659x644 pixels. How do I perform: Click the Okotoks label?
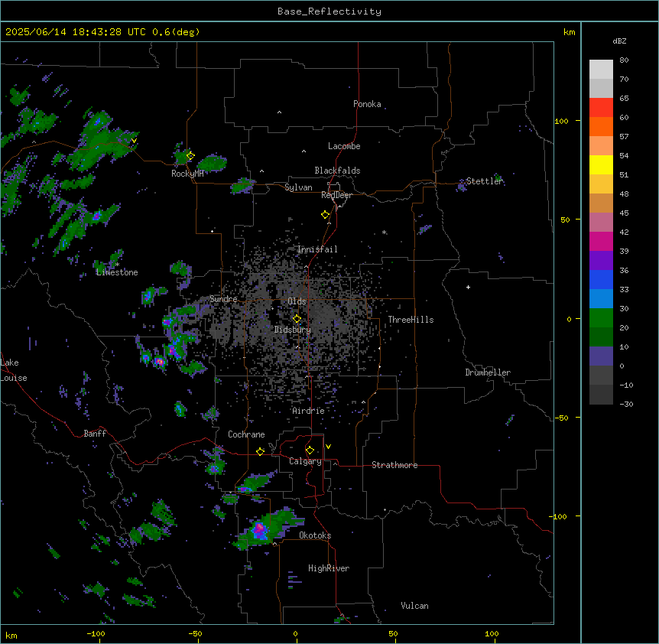(315, 535)
